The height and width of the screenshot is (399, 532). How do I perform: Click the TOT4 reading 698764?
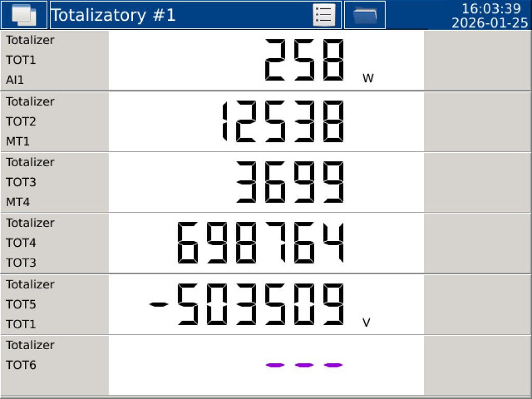(x=260, y=243)
